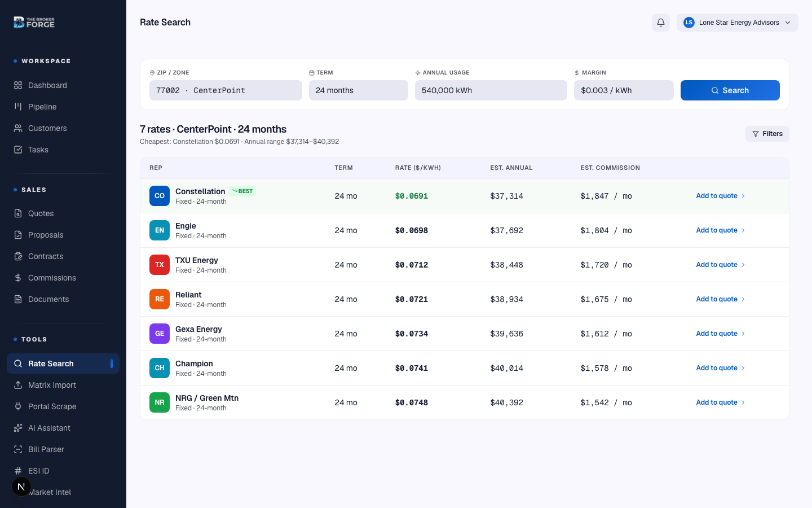
Task: Open the Filters panel
Action: pos(767,134)
